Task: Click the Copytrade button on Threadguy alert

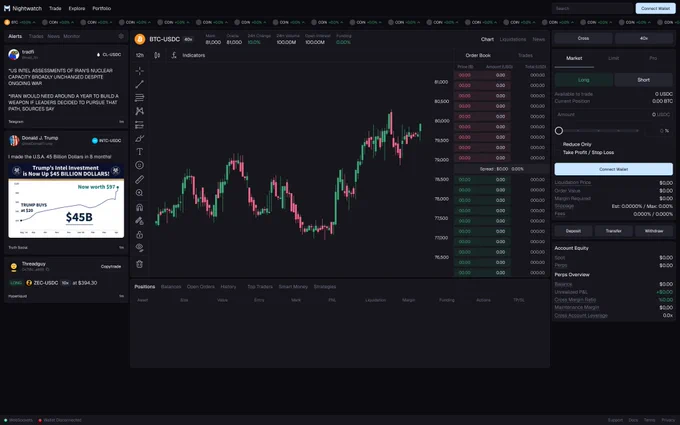Action: [111, 266]
